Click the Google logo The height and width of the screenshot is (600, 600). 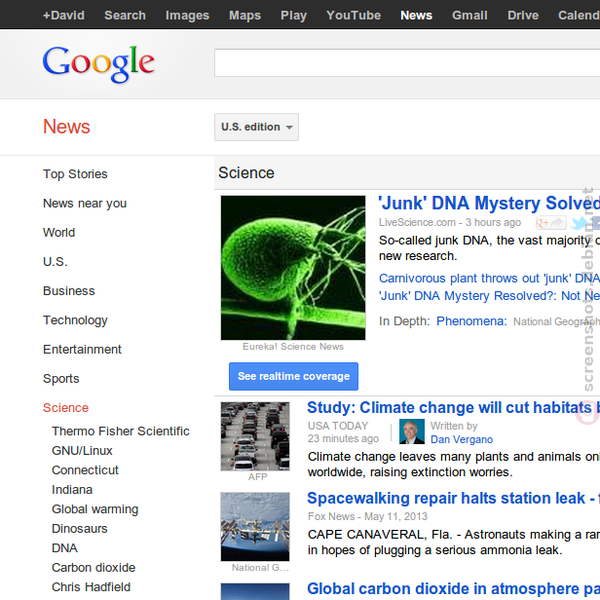(98, 64)
